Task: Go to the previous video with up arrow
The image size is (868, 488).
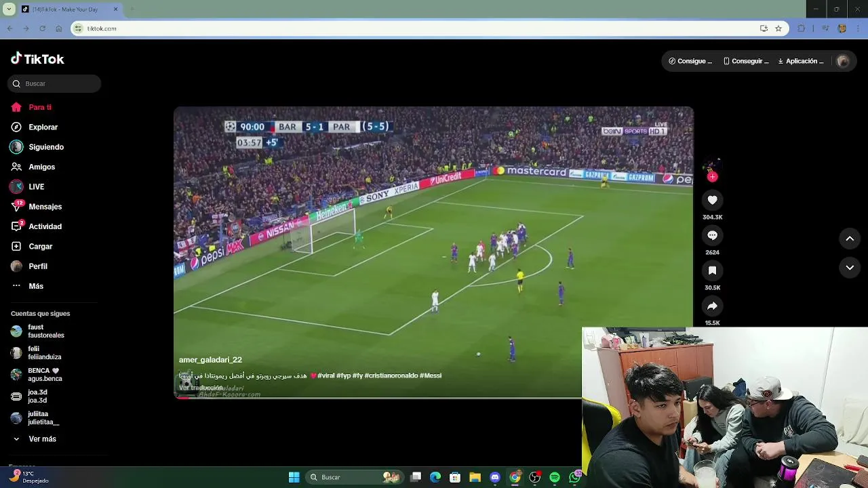Action: [x=850, y=239]
